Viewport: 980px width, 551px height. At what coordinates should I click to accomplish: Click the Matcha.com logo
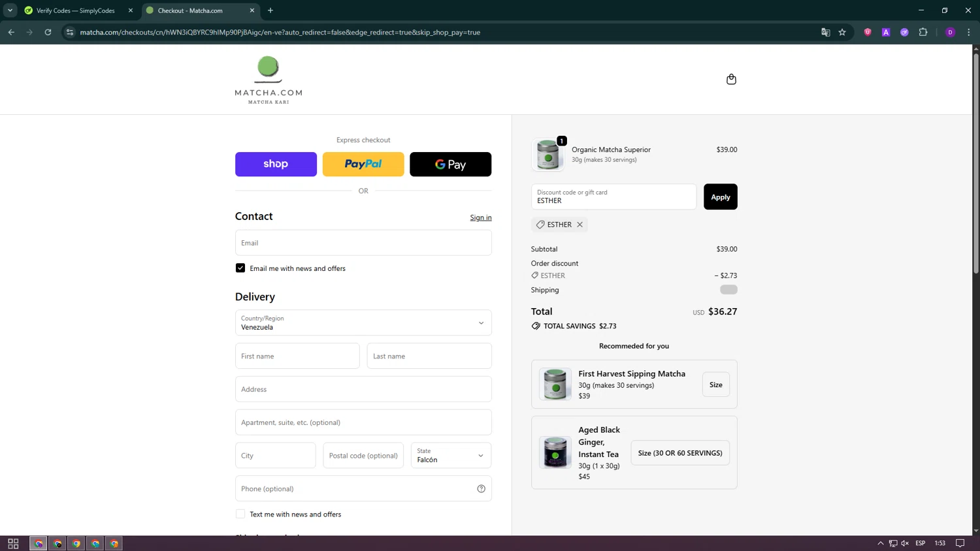click(269, 80)
